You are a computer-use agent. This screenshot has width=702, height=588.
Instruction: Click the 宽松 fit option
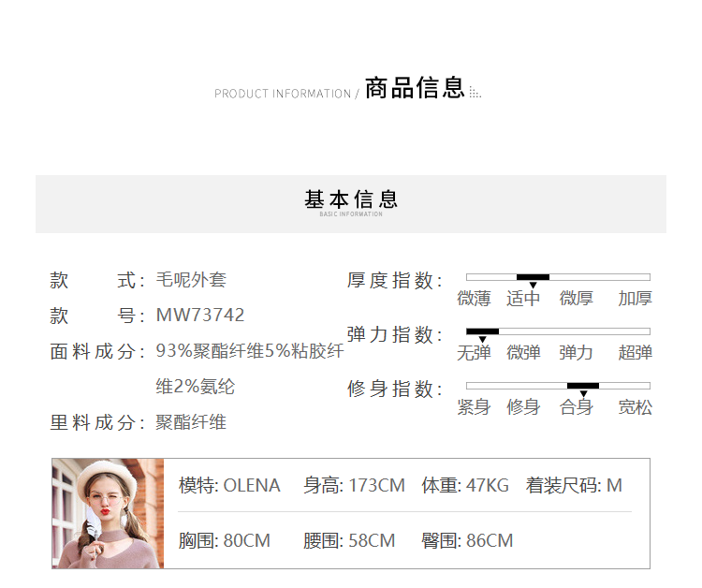[636, 407]
